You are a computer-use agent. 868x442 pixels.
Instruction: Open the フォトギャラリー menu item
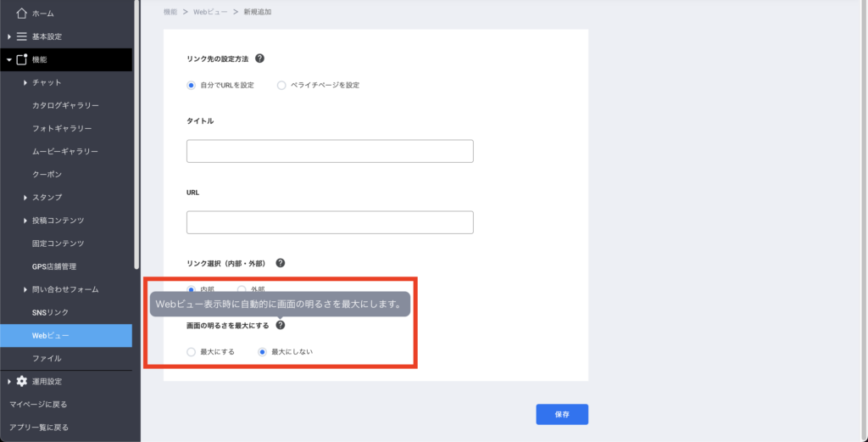[x=62, y=128]
